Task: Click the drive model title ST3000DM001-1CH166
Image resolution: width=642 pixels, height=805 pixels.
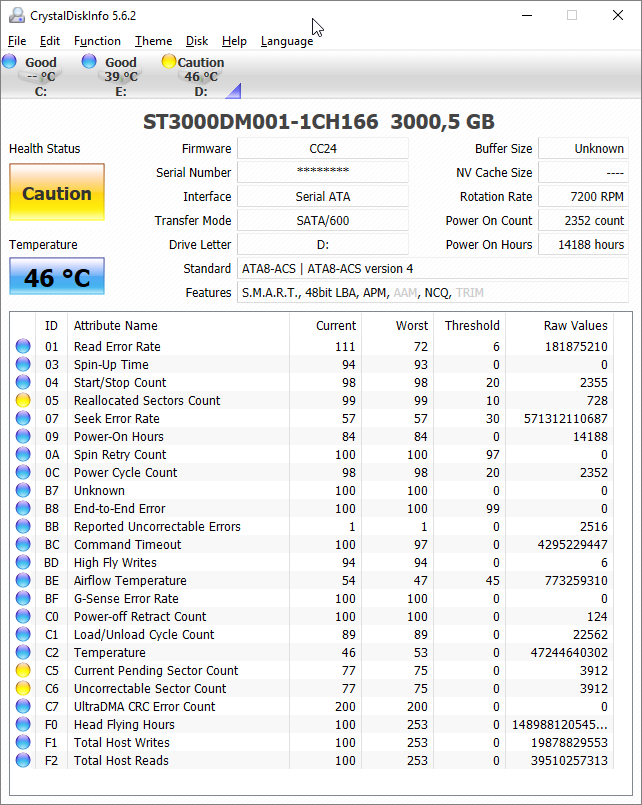Action: (x=260, y=122)
